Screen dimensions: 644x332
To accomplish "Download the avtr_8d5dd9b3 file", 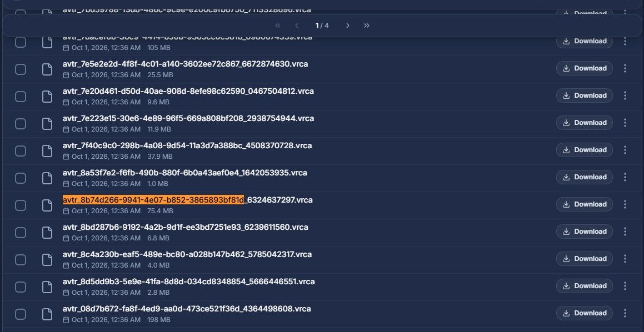I will [585, 285].
